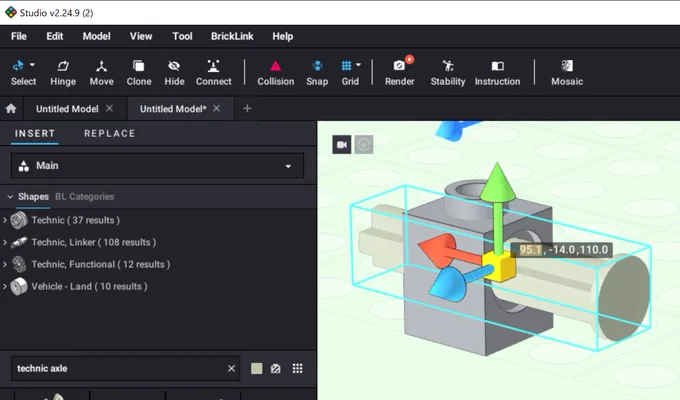Viewport: 680px width, 400px height.
Task: Switch to the first Untitled Model tab
Action: pyautogui.click(x=67, y=109)
